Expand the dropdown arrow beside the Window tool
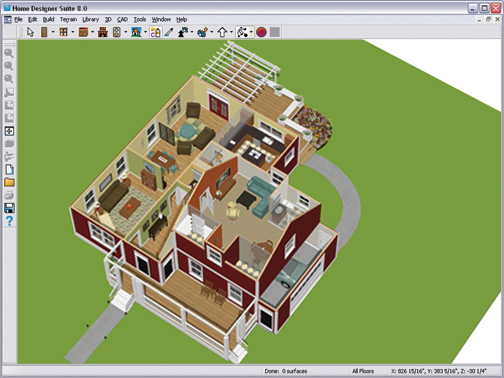Image resolution: width=504 pixels, height=378 pixels. 73,32
